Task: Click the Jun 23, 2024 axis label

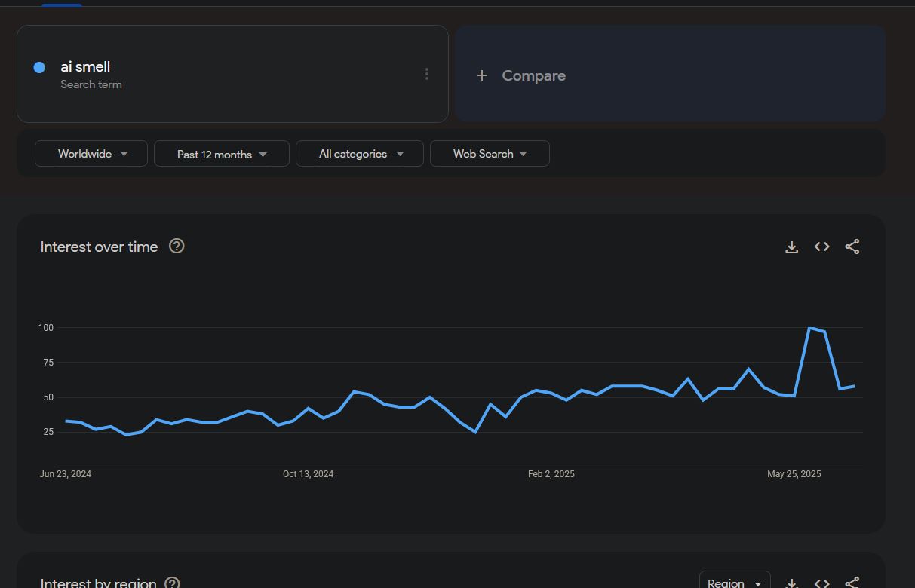Action: coord(66,474)
